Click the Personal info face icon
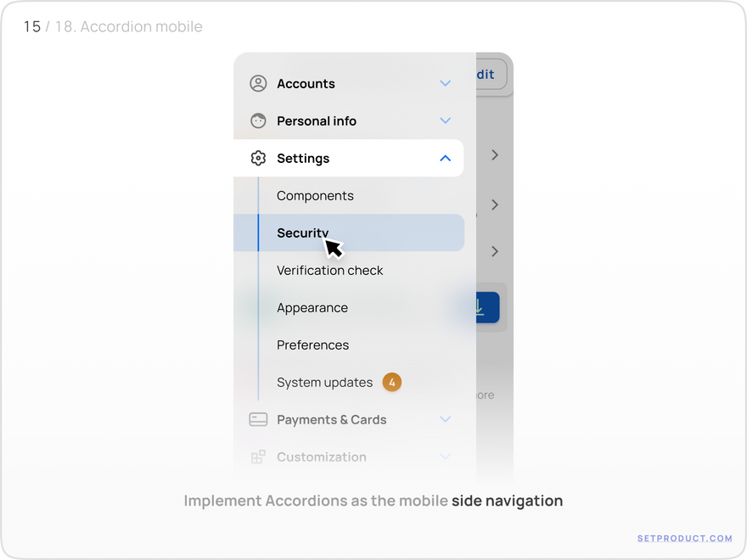The image size is (747, 560). [258, 121]
